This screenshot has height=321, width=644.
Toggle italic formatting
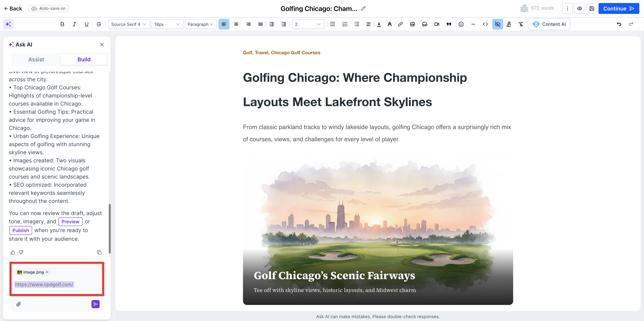coord(74,24)
